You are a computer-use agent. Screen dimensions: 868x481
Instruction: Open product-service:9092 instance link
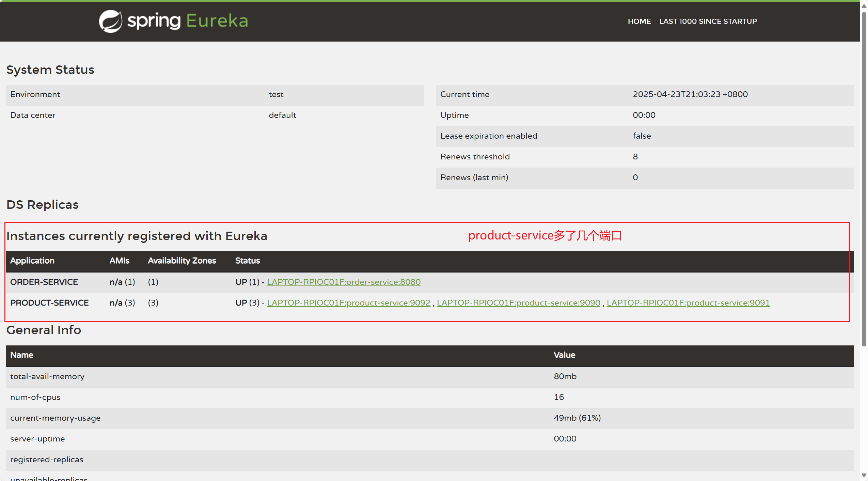pyautogui.click(x=348, y=303)
